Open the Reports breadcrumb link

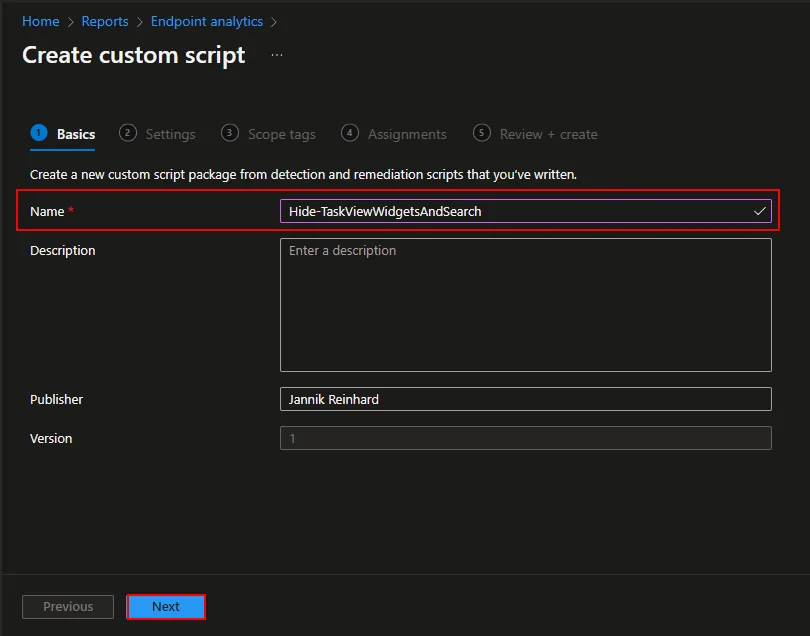(x=105, y=21)
